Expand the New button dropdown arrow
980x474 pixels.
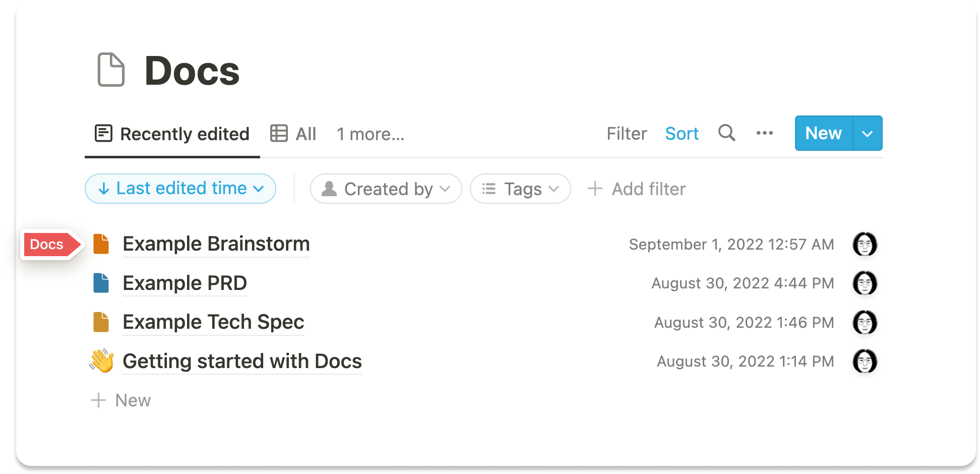pyautogui.click(x=868, y=134)
